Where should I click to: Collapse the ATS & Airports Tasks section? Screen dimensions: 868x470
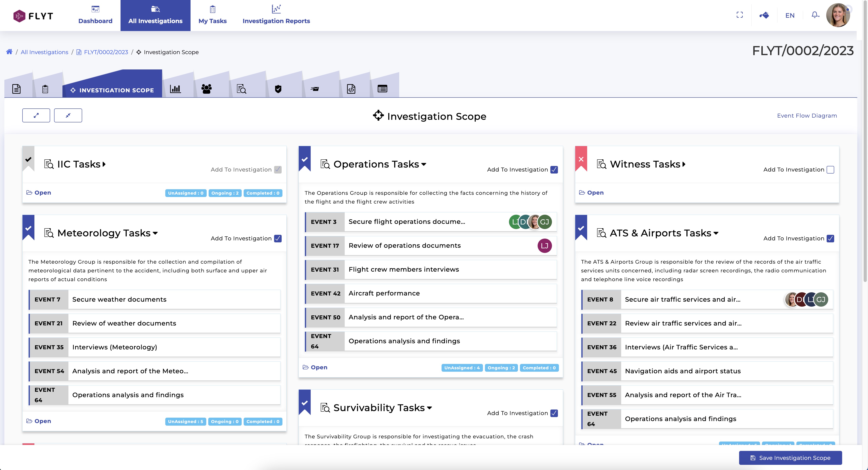coord(716,233)
